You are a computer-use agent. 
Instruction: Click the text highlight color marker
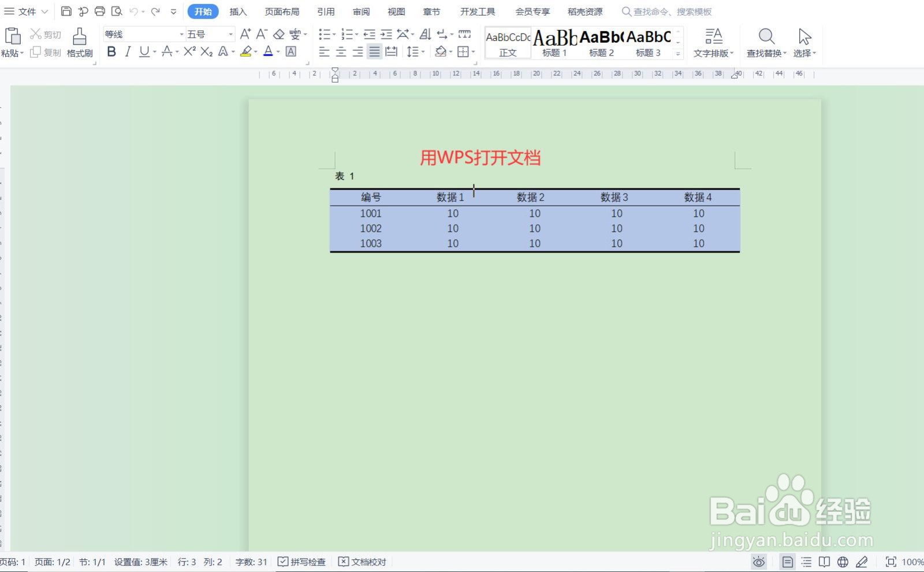pos(246,51)
